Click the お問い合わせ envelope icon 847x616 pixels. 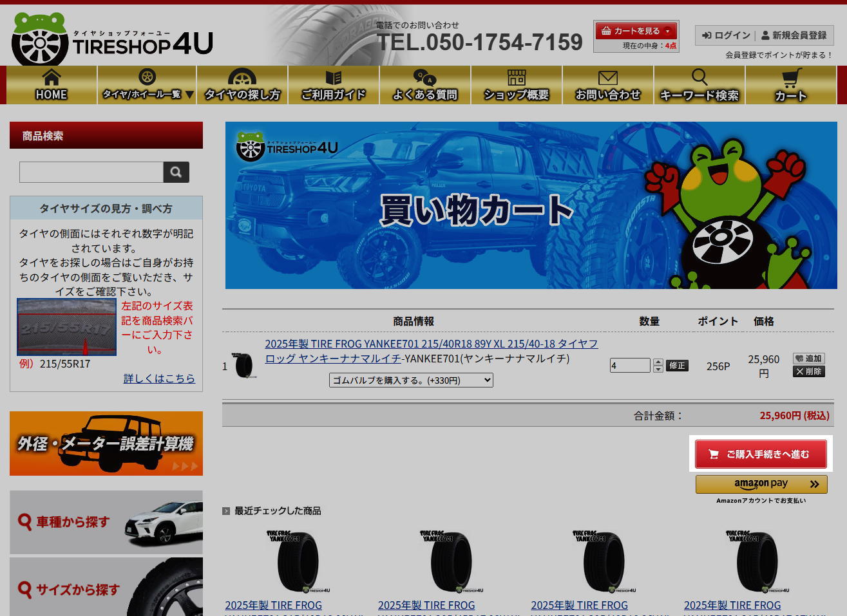608,78
